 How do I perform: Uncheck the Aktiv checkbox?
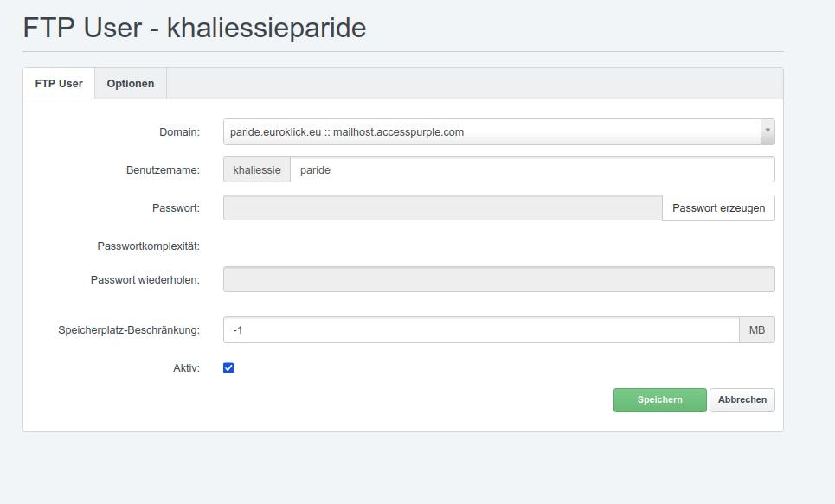(x=228, y=367)
